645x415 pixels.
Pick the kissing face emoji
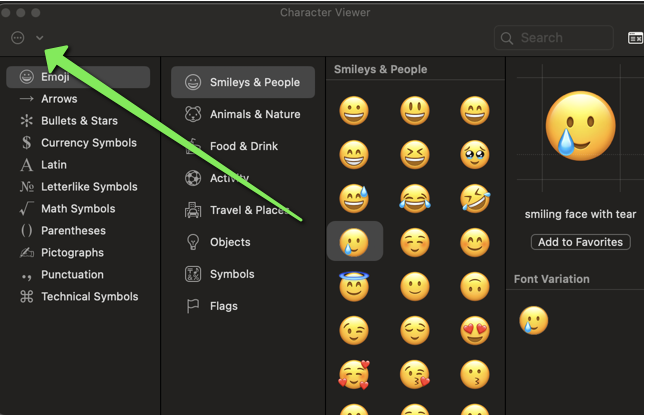coord(475,374)
